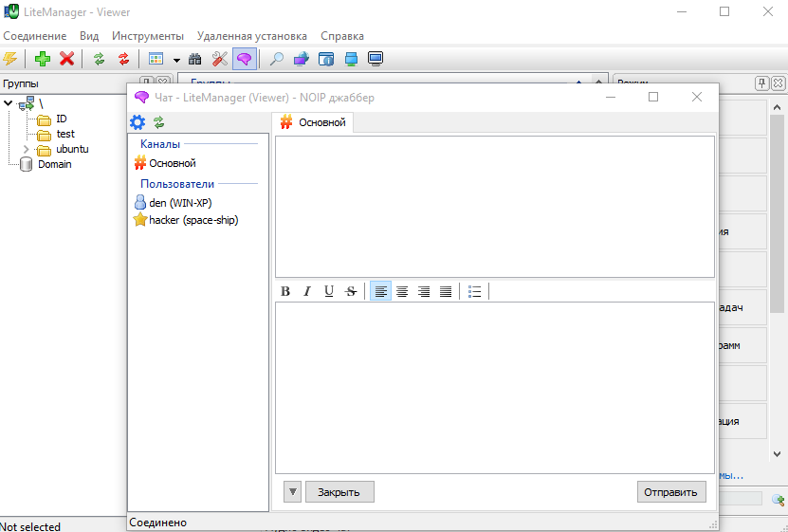This screenshot has height=532, width=788.
Task: Toggle bold formatting in chat
Action: coord(284,291)
